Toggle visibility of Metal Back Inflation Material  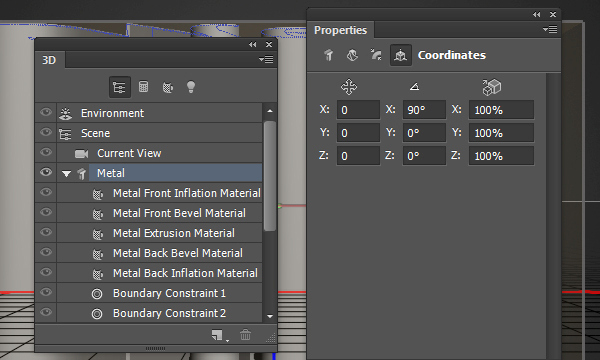coord(46,272)
